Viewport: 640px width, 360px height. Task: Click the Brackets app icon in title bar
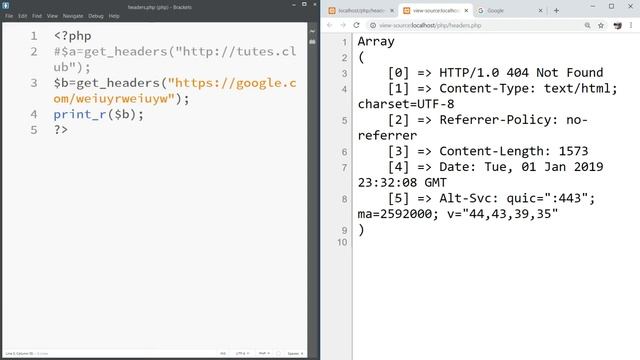[5, 6]
